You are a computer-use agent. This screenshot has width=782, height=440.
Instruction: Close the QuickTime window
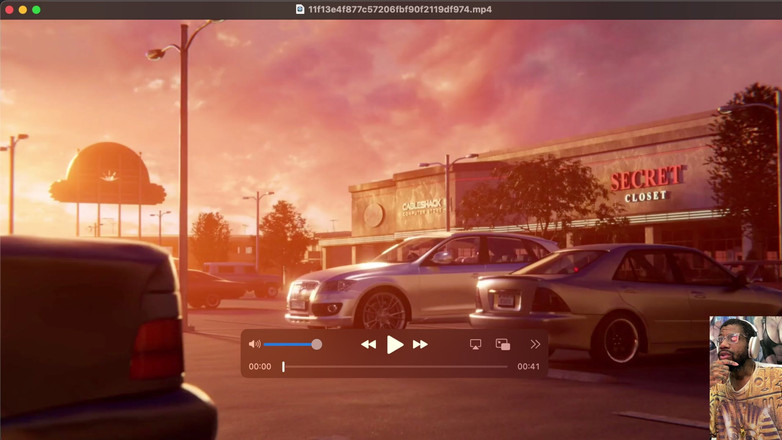9,9
